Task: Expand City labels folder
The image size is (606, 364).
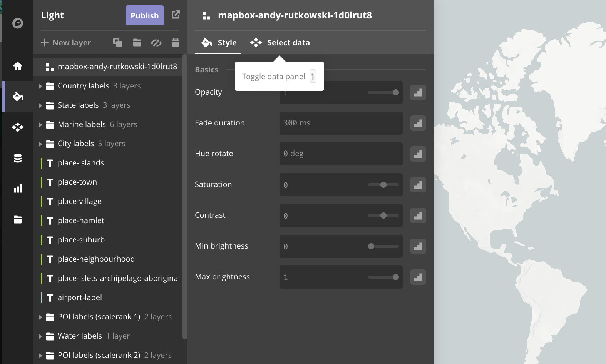Action: (40, 144)
